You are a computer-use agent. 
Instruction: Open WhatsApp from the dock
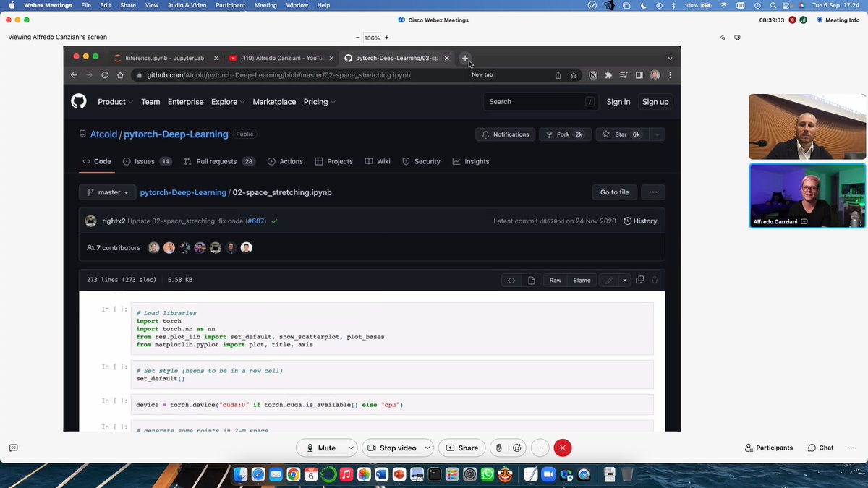488,475
